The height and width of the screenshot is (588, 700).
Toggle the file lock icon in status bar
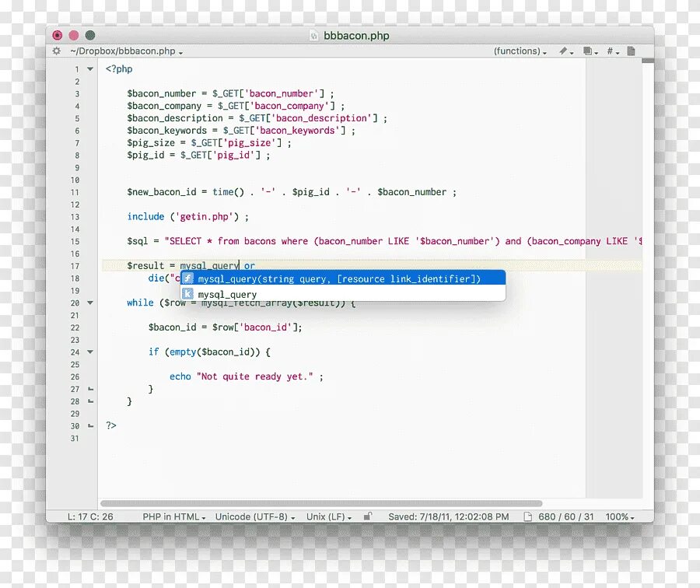coord(367,516)
